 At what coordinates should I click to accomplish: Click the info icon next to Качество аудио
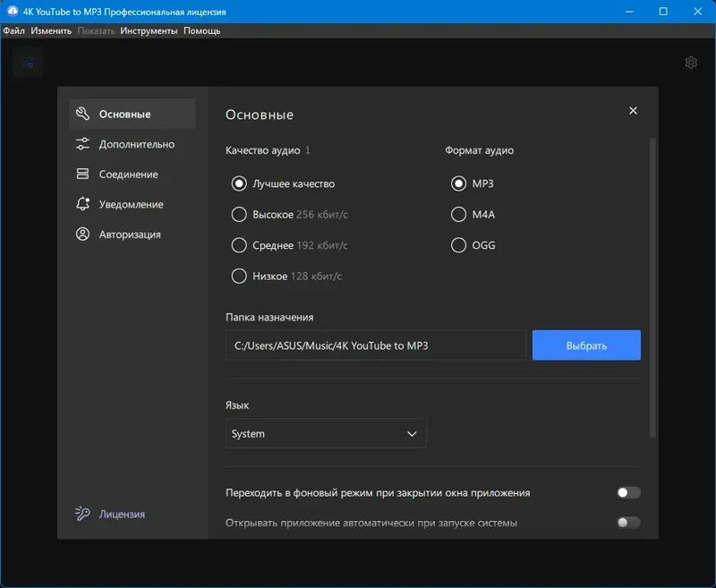click(308, 149)
